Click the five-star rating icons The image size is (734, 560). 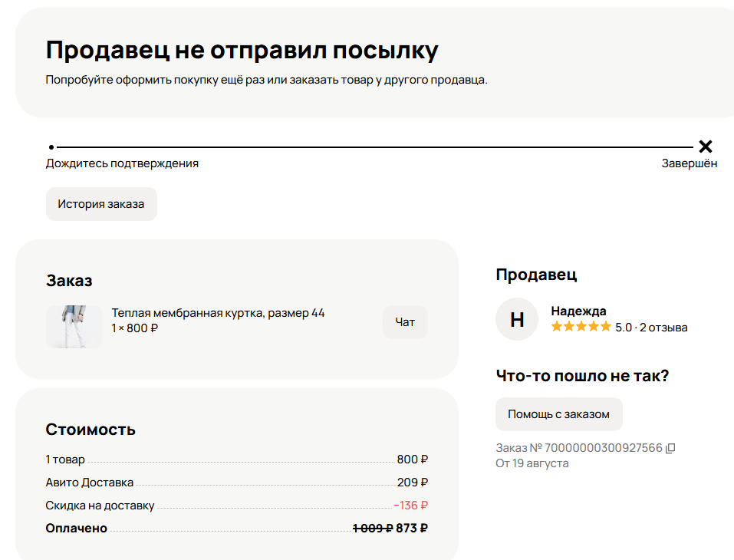[581, 327]
